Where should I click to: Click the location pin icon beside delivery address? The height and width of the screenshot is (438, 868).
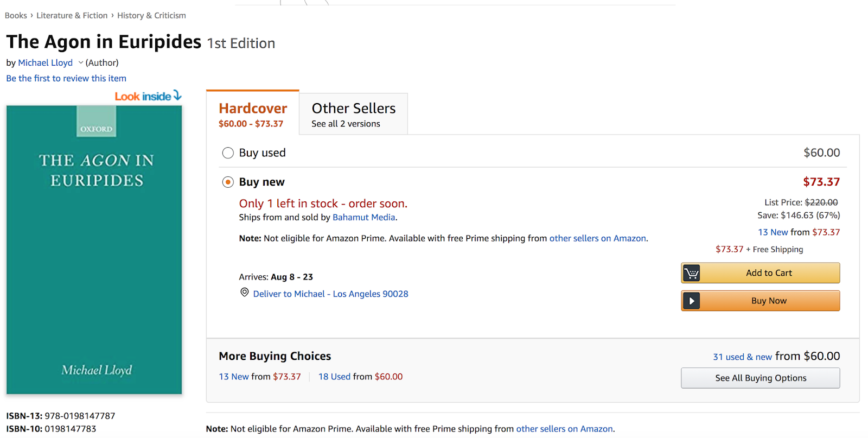[245, 293]
